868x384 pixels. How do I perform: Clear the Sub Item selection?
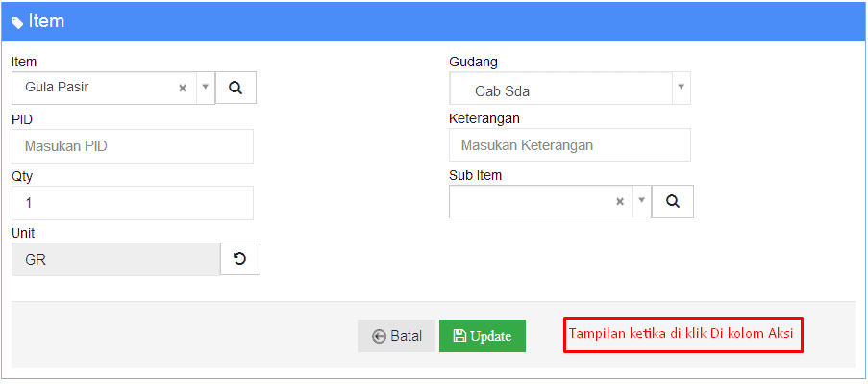click(620, 201)
